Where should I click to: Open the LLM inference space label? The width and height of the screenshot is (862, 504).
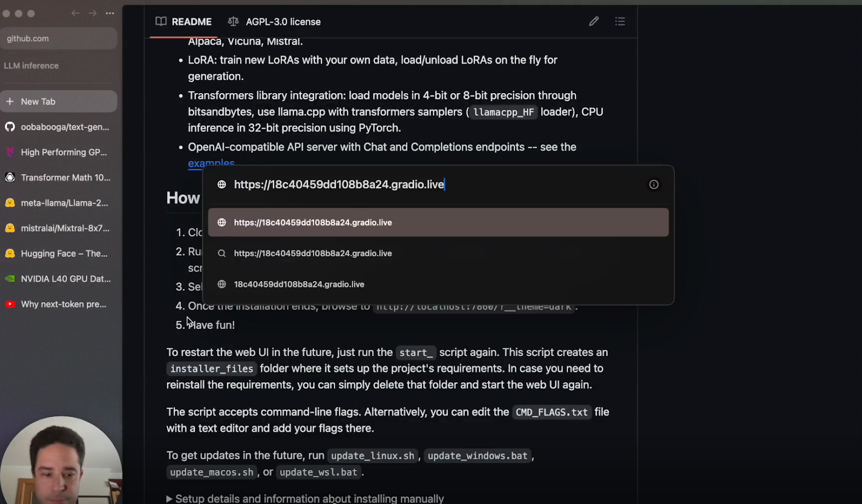click(31, 66)
